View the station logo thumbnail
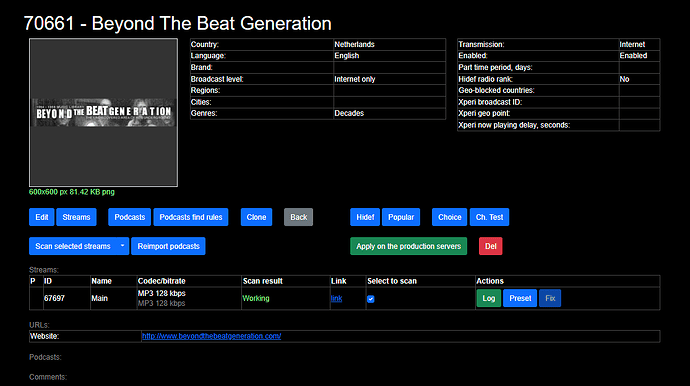Image resolution: width=690 pixels, height=386 pixels. click(x=103, y=112)
